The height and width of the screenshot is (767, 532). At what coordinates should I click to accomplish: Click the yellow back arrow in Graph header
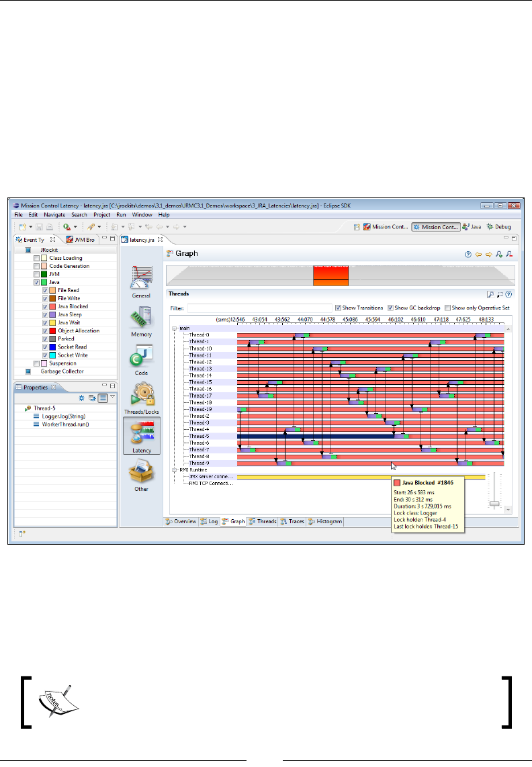pyautogui.click(x=478, y=255)
